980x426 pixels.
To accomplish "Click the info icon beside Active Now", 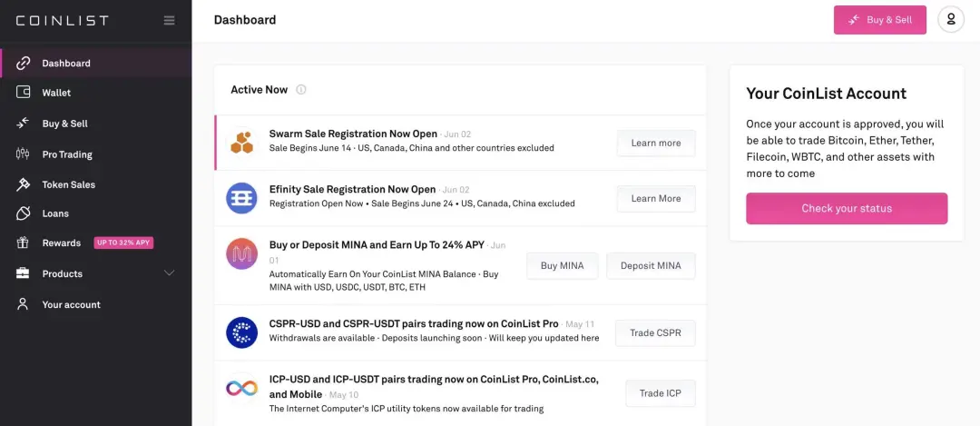I will click(300, 89).
